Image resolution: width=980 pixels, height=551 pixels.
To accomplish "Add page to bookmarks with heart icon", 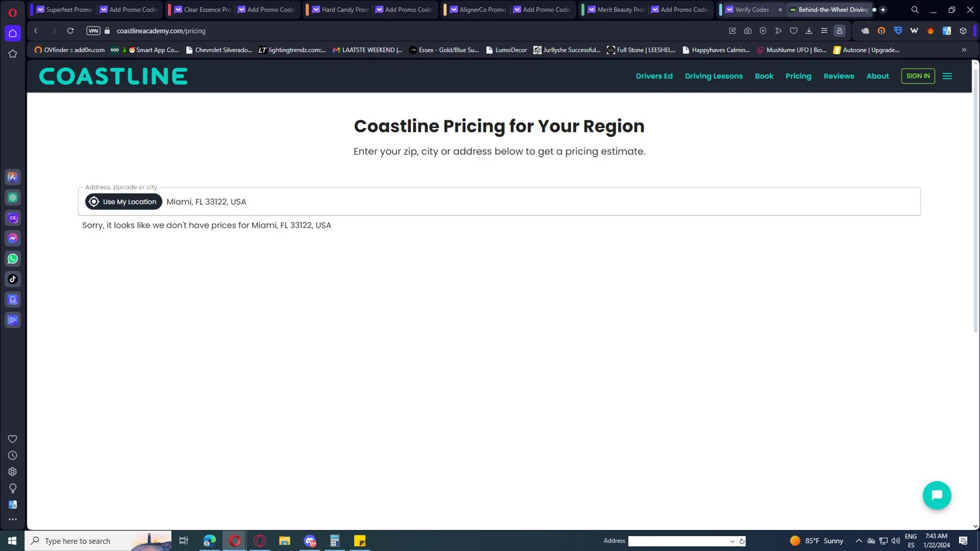I will (794, 31).
